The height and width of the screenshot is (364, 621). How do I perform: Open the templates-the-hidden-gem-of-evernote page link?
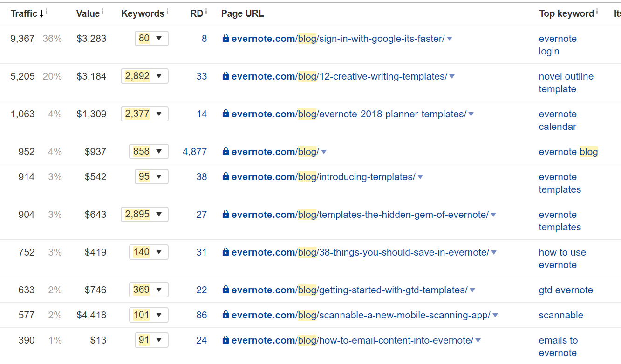(x=360, y=215)
